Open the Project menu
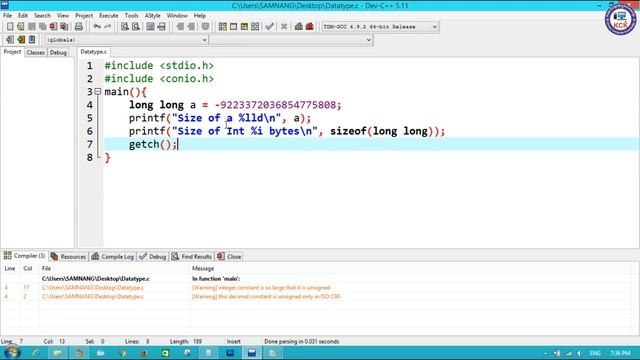The height and width of the screenshot is (360, 640). [84, 16]
